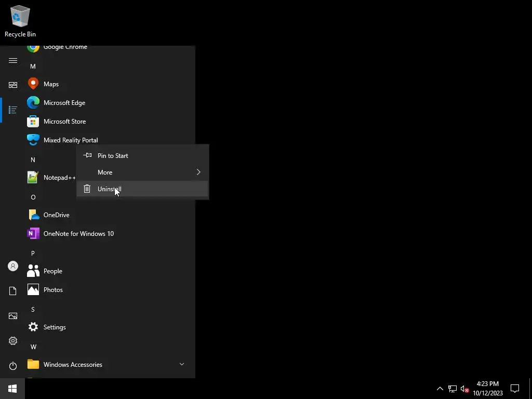Click the trash icon beside Uninstall
The width and height of the screenshot is (532, 399).
pos(87,189)
